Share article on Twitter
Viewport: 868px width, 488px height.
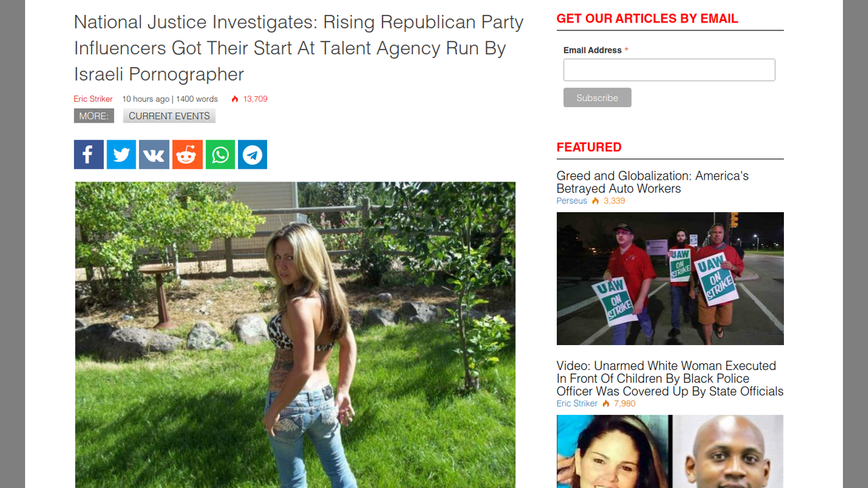click(x=121, y=155)
